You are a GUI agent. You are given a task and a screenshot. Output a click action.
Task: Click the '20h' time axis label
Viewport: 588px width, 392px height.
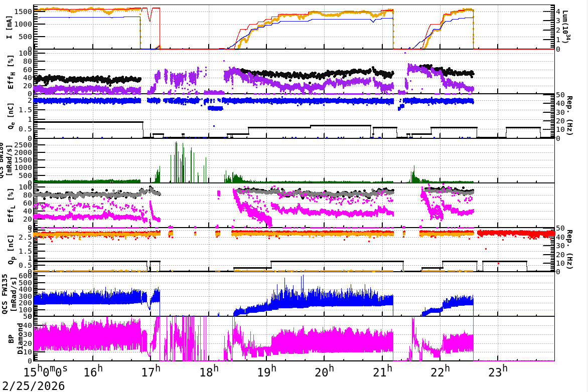click(x=325, y=371)
